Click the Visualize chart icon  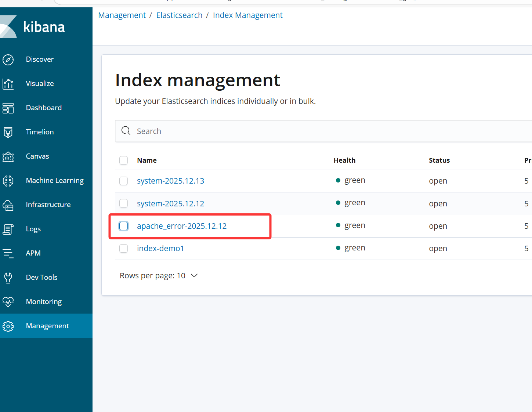[x=8, y=84]
